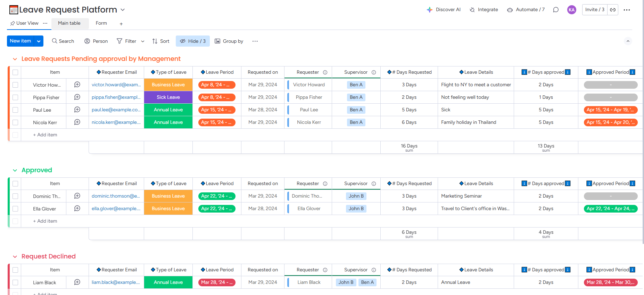Viewport: 644px width, 295px height.
Task: Open board options three-dot menu top right
Action: click(x=627, y=10)
